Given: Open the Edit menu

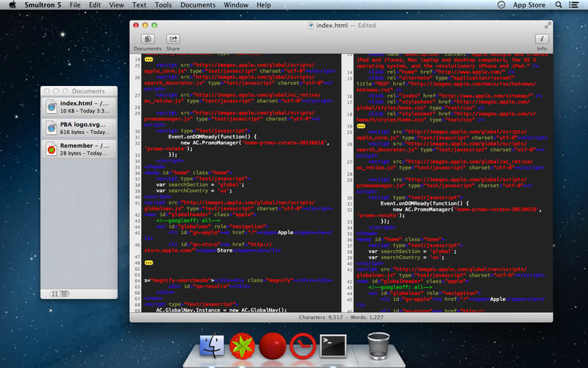Looking at the screenshot, I should coord(95,5).
